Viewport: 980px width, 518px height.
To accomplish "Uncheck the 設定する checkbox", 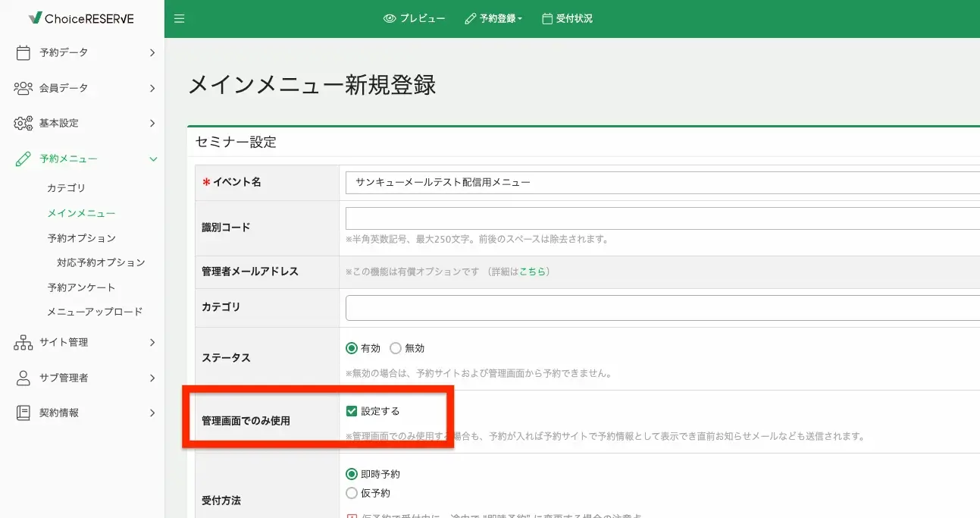I will (x=351, y=411).
